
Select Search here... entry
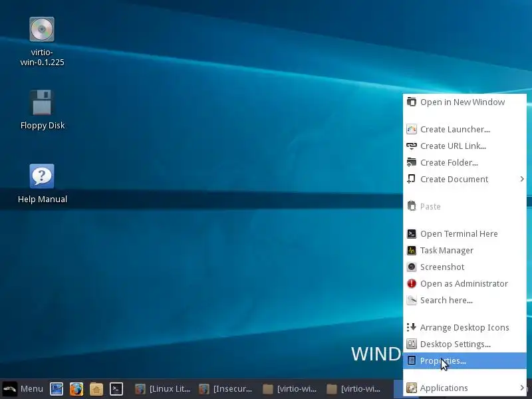click(464, 301)
